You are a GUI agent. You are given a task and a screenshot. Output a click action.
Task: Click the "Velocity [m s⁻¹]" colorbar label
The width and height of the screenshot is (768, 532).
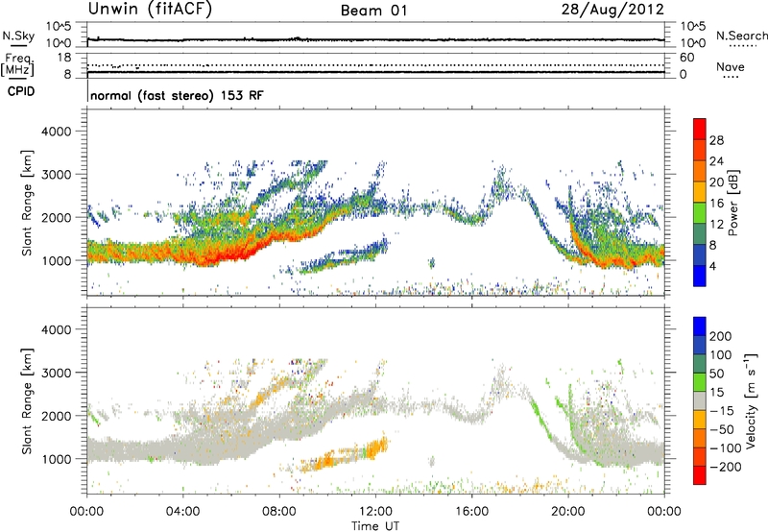coord(751,400)
